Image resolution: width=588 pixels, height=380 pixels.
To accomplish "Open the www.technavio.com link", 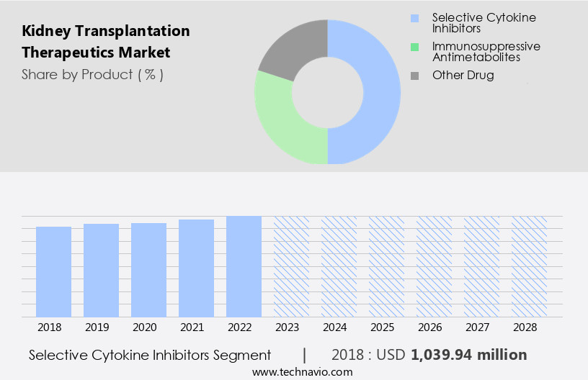I will 302,371.
